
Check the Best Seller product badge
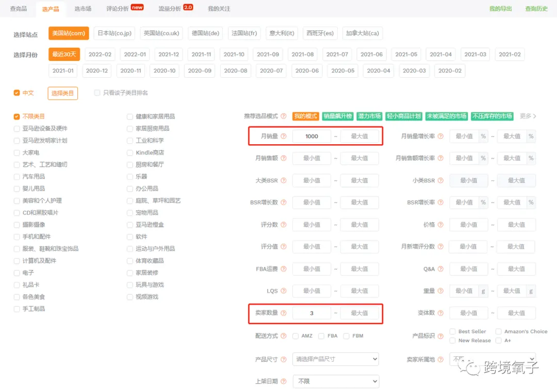pos(453,331)
